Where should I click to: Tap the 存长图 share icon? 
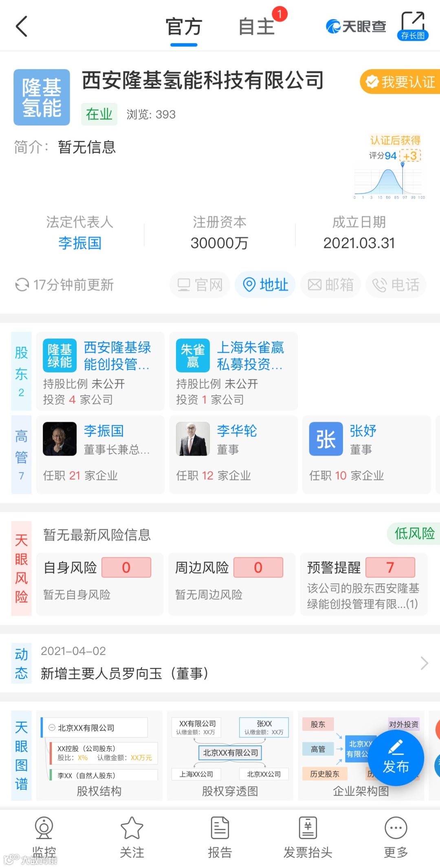pos(413,26)
